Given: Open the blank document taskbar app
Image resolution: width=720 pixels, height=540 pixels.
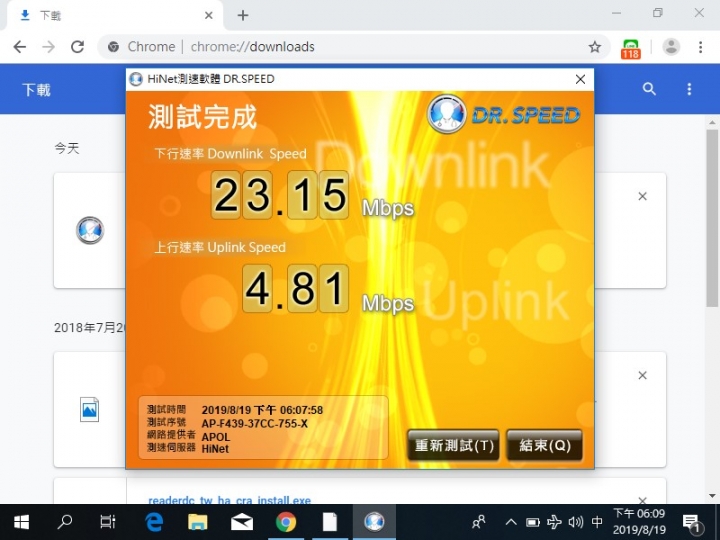Looking at the screenshot, I should click(330, 522).
